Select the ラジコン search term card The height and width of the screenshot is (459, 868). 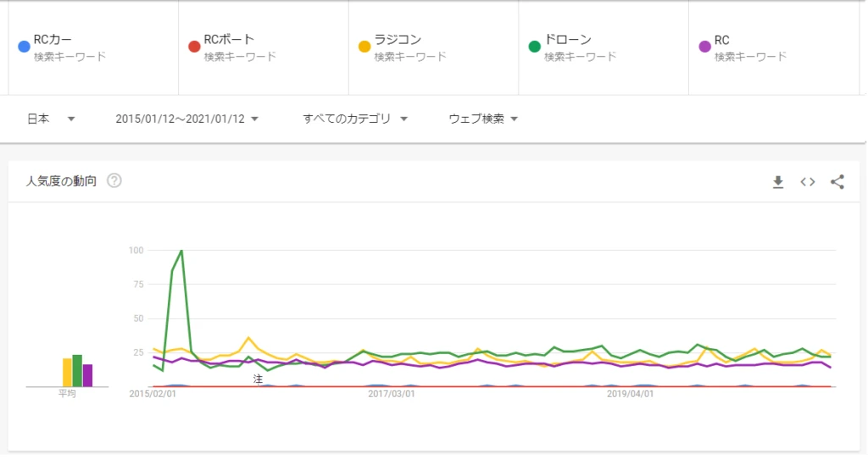pyautogui.click(x=433, y=47)
